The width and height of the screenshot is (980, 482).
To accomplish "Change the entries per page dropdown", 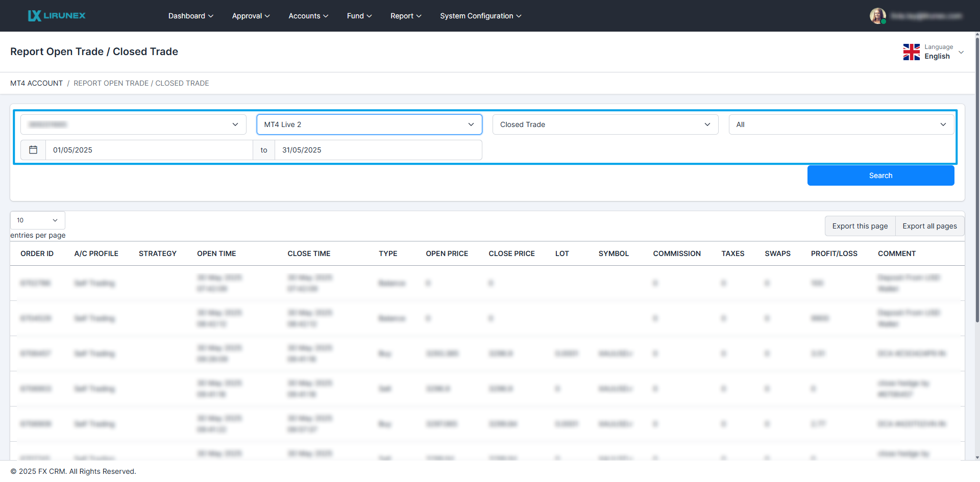I will pos(37,220).
